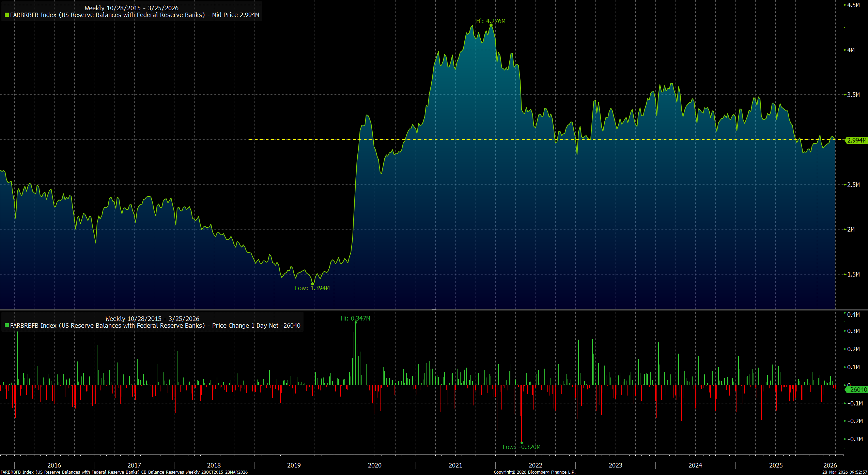Click the upper panel Weekly date range title
Screen dimensions: 868x475
click(131, 8)
